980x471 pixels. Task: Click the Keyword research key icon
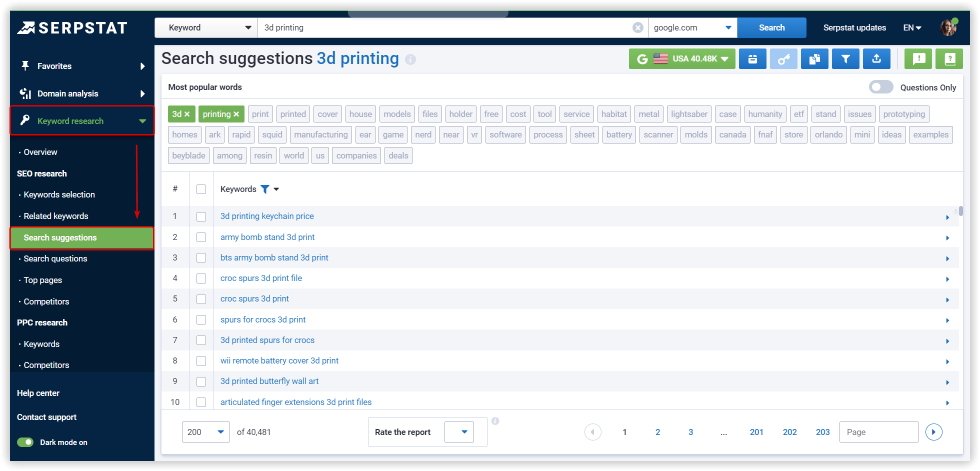pos(25,120)
